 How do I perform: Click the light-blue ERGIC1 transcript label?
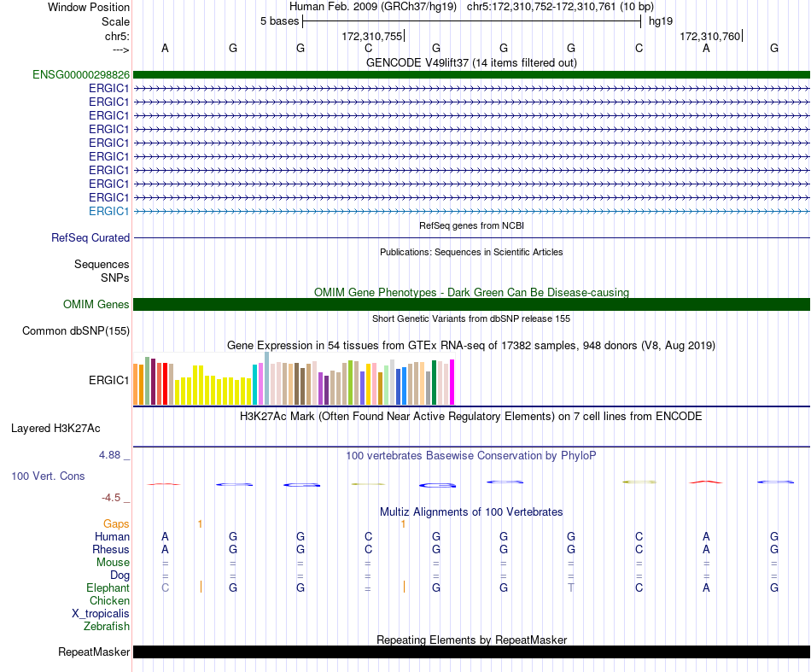click(108, 211)
